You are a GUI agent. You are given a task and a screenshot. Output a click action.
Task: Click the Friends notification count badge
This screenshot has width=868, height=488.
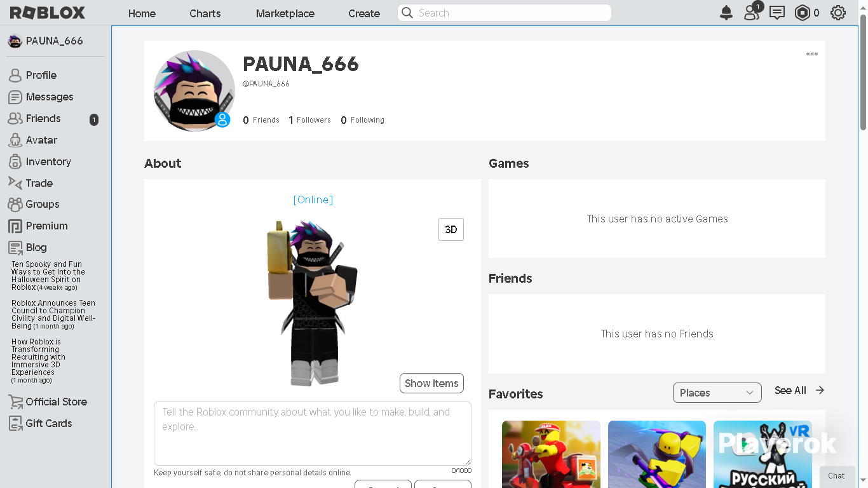pyautogui.click(x=94, y=119)
